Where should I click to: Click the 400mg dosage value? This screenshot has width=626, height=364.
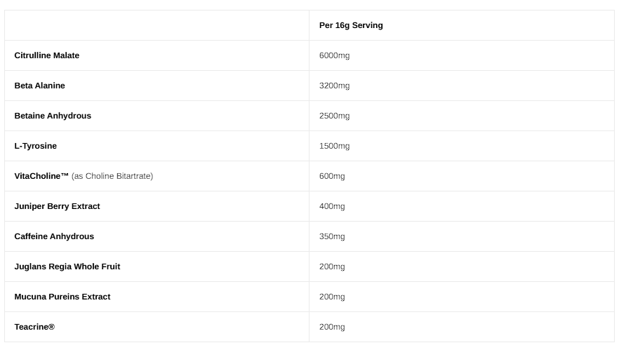[x=332, y=206]
